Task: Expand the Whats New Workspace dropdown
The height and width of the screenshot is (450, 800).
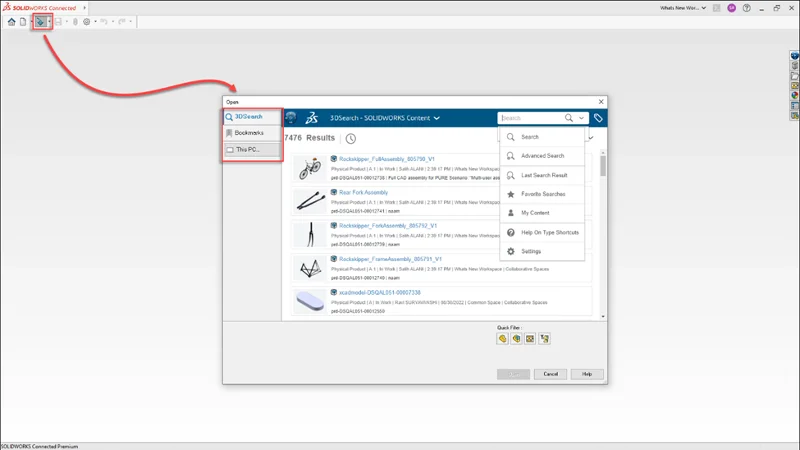Action: coord(704,7)
